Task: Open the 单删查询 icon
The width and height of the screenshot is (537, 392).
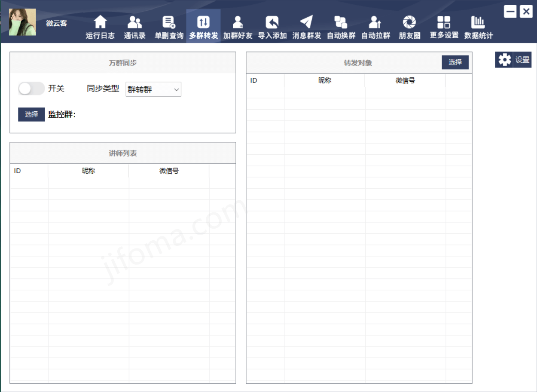Action: pyautogui.click(x=169, y=22)
